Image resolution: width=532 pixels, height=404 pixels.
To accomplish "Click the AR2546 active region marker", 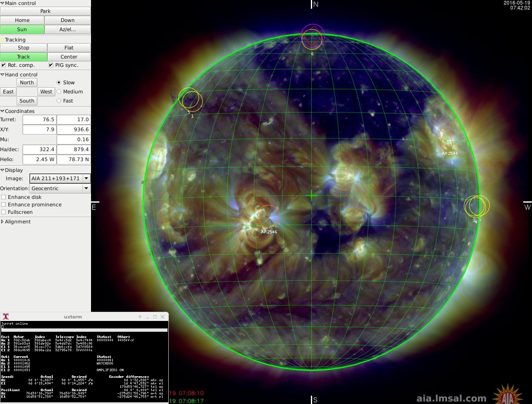I will click(268, 216).
